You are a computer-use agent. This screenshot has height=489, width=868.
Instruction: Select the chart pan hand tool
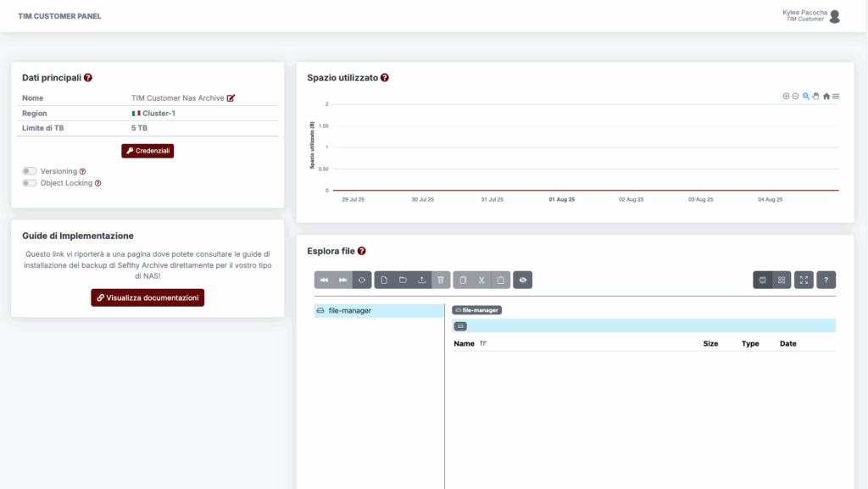click(x=815, y=96)
